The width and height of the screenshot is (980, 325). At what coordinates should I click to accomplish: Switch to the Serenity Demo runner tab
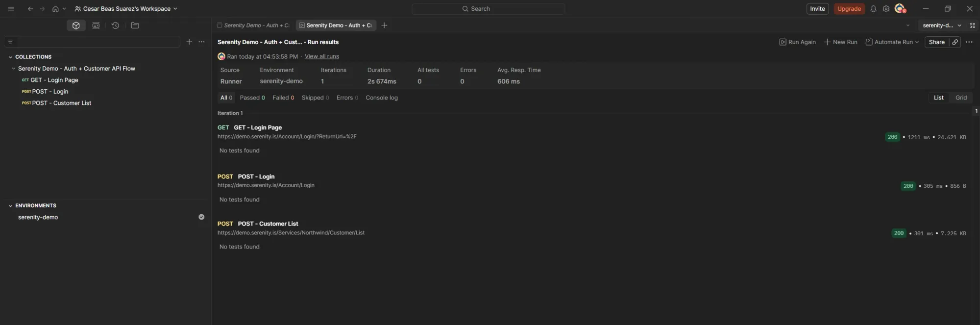tap(336, 25)
